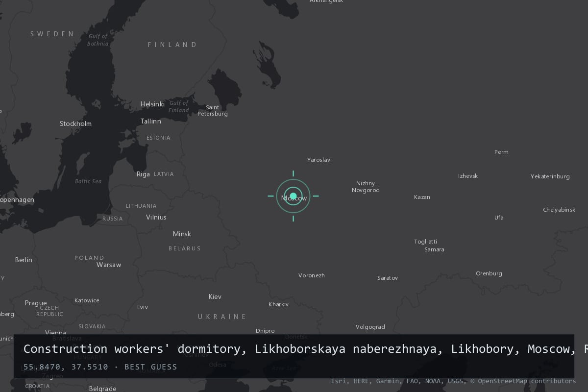Click the Saratov label
The height and width of the screenshot is (392, 588).
point(388,278)
